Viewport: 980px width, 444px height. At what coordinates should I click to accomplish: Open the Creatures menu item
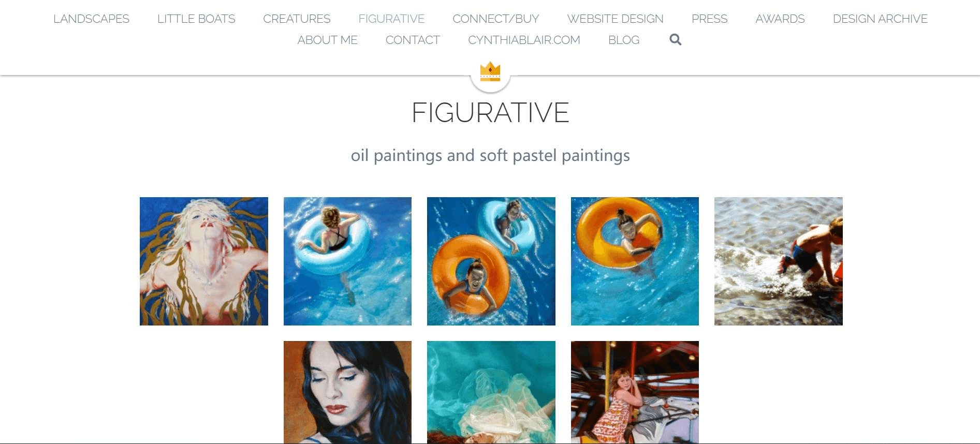pyautogui.click(x=297, y=19)
